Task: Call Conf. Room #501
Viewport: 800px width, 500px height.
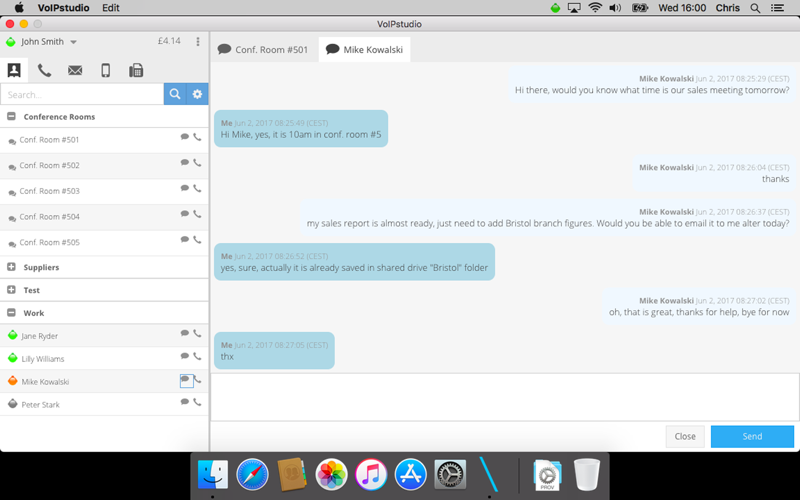Action: (197, 137)
